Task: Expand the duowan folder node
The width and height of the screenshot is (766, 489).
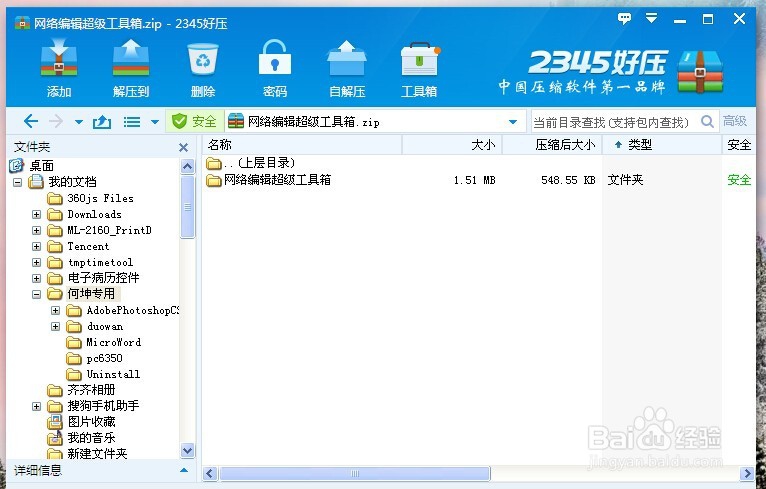Action: [56, 326]
